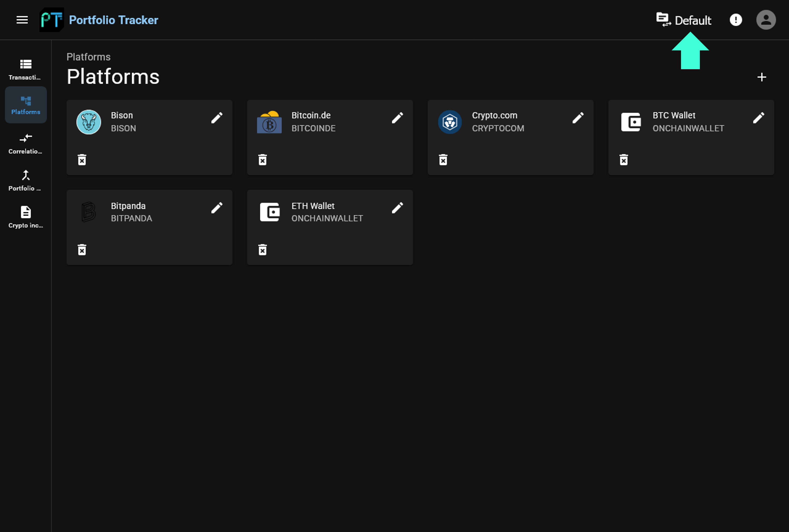Open Crypto income in sidebar
Viewport: 789px width, 532px height.
[x=26, y=218]
